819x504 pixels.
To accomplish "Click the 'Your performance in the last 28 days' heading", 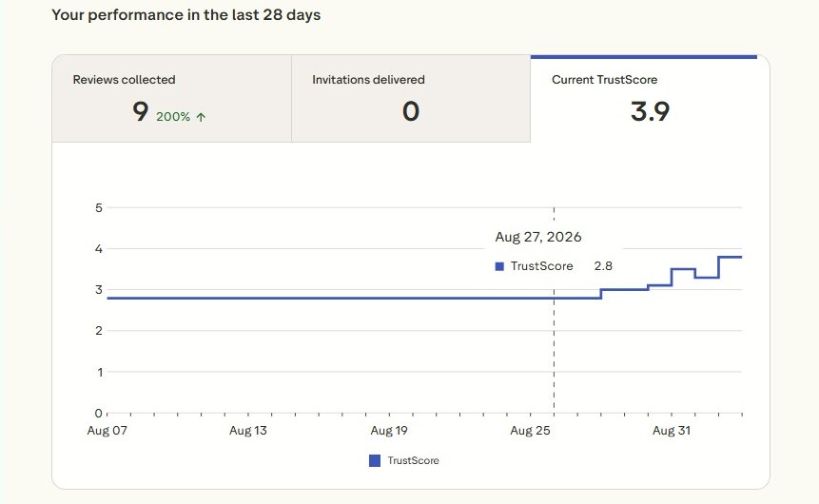I will (x=185, y=15).
